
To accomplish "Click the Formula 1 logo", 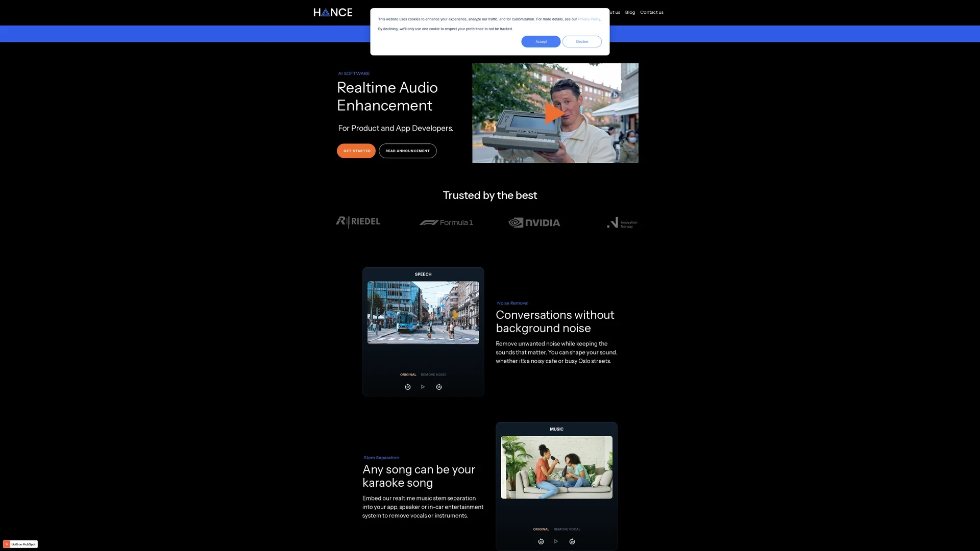I will pyautogui.click(x=446, y=222).
